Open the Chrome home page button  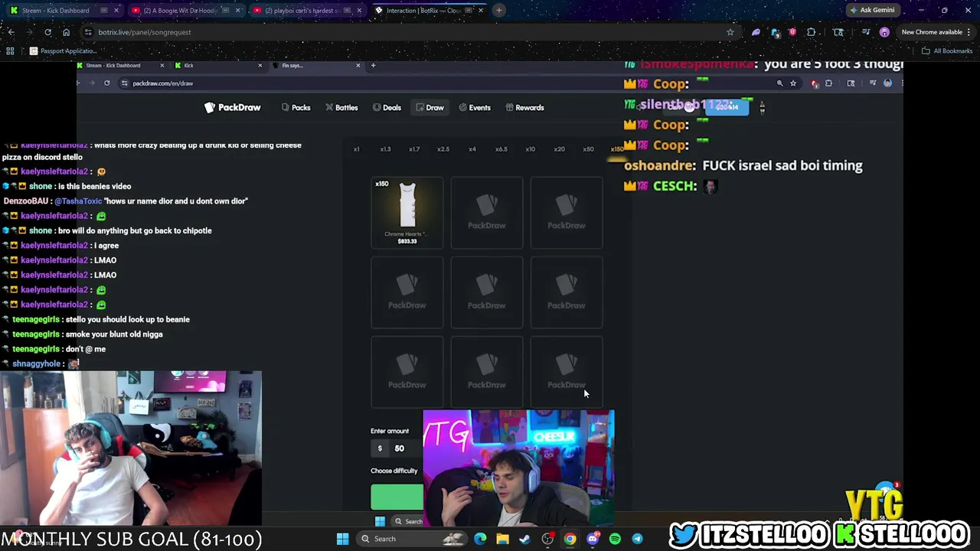pos(66,32)
